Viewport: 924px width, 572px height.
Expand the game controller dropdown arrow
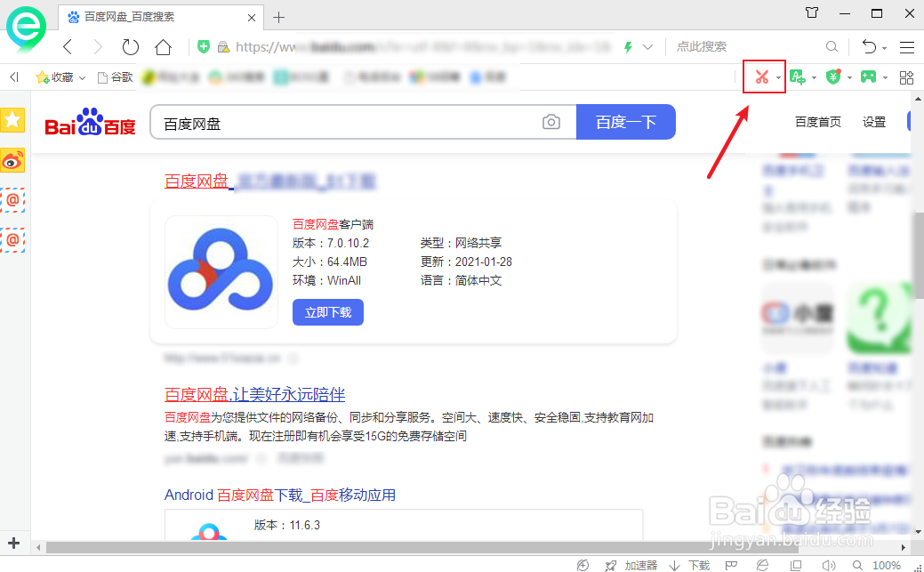[885, 78]
